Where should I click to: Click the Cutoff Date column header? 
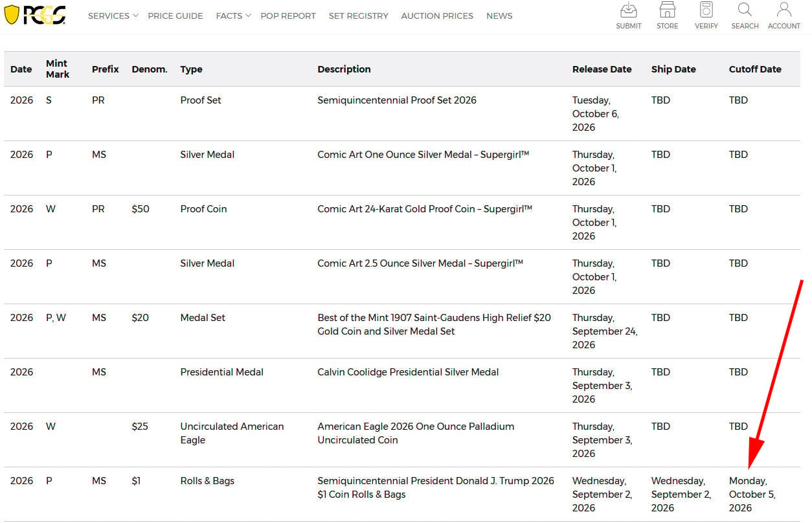(755, 69)
